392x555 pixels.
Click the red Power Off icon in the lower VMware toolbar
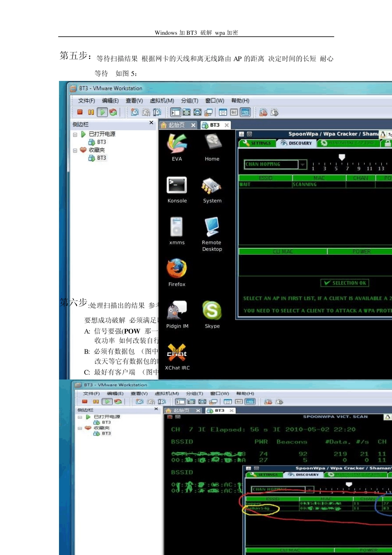[x=85, y=401]
